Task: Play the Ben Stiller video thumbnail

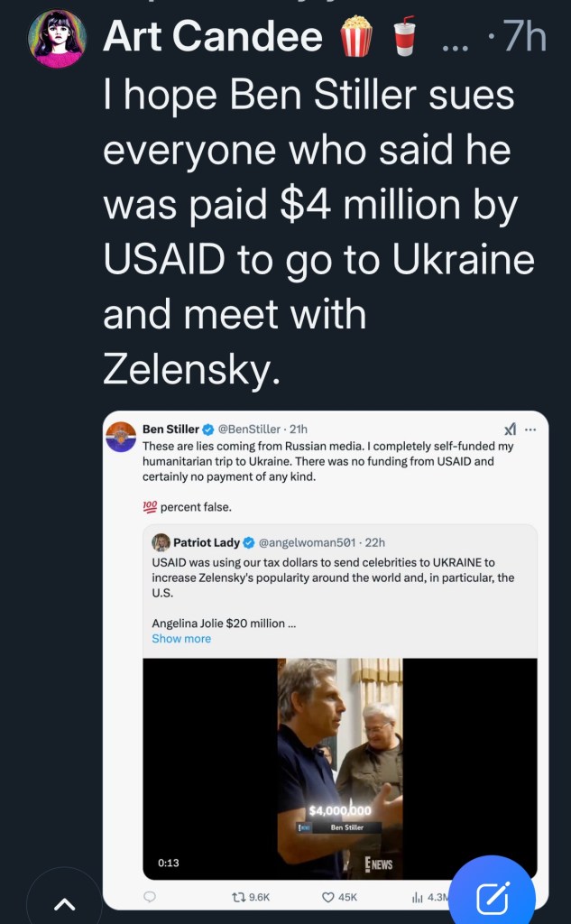Action: click(339, 768)
